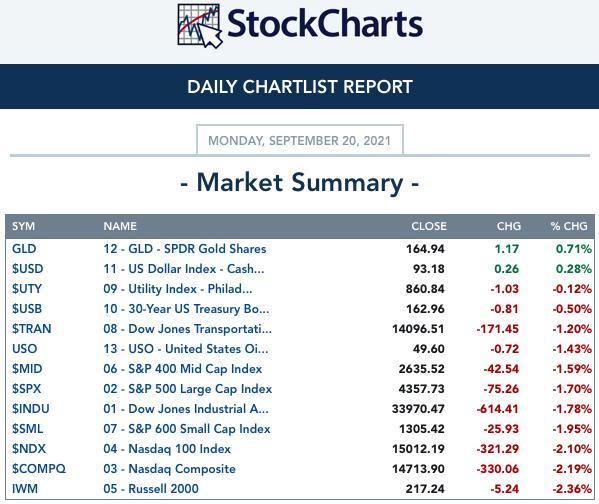Viewport: 599px width, 504px height.
Task: Click the Daily ChartList Report banner
Action: (x=300, y=86)
